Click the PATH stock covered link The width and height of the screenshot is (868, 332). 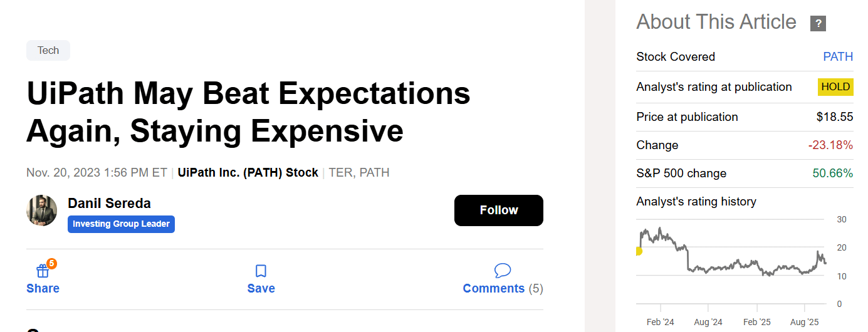(x=838, y=57)
